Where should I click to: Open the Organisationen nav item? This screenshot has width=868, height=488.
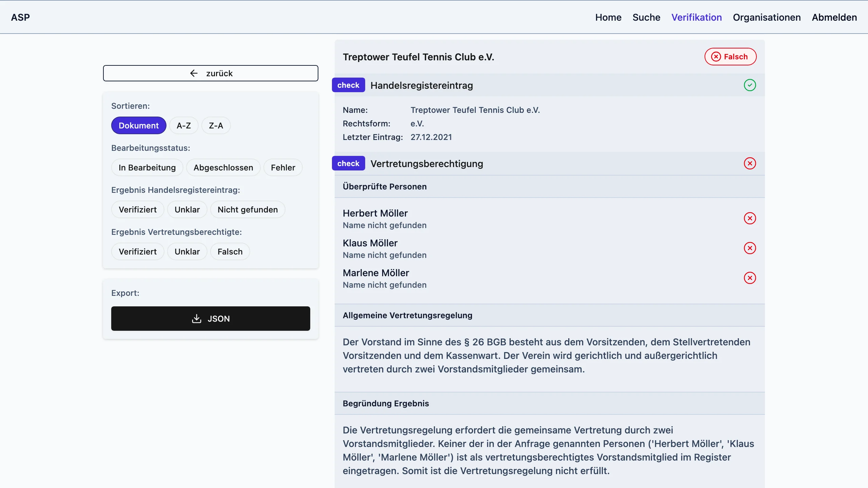coord(767,17)
